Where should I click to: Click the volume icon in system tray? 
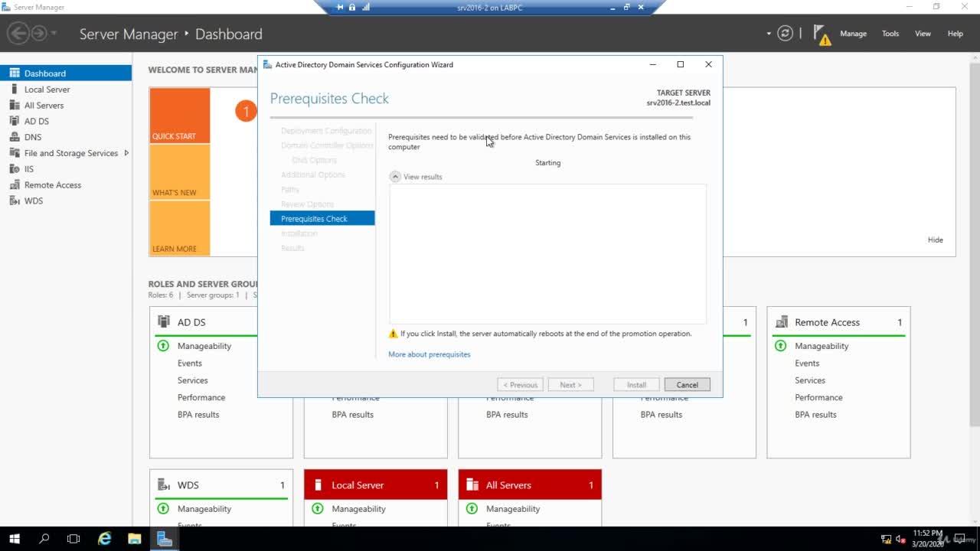pos(900,540)
